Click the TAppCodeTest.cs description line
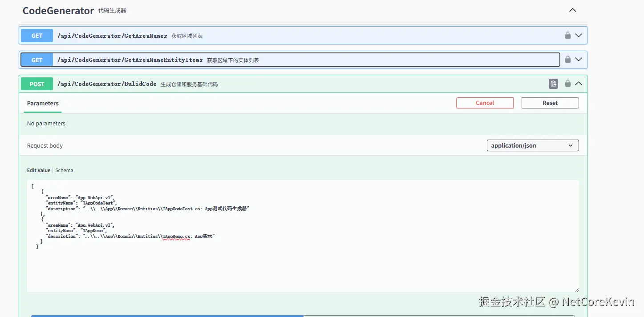The image size is (644, 317). pos(147,209)
